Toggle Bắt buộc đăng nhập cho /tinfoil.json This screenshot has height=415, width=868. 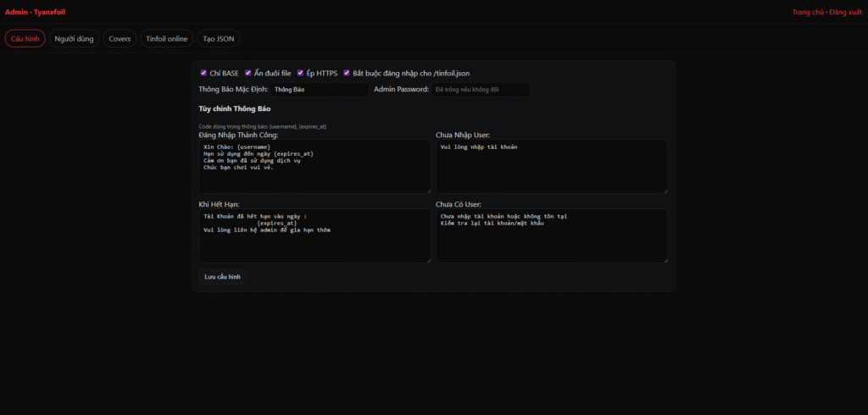click(347, 73)
